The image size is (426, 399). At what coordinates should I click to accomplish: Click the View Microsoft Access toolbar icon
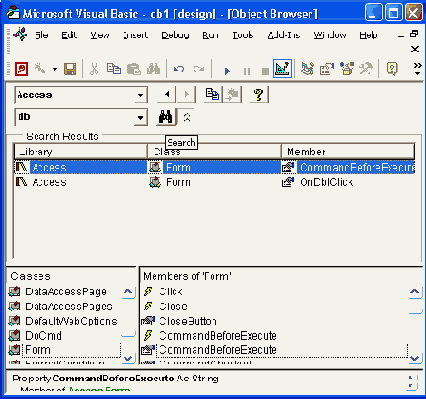tap(21, 69)
